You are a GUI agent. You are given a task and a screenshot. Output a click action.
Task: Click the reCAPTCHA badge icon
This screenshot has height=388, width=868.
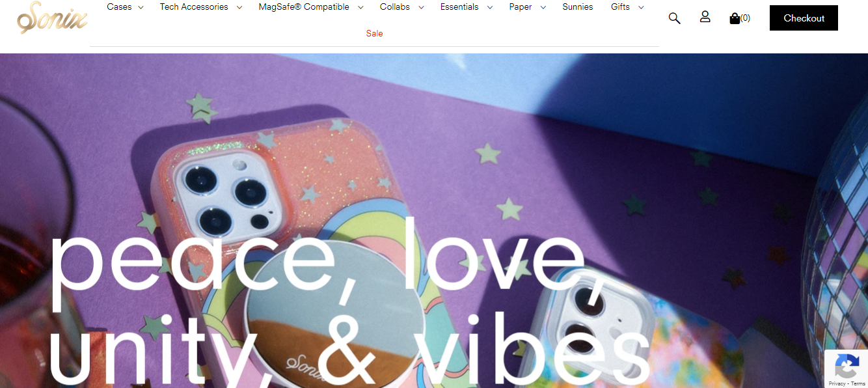pos(846,367)
